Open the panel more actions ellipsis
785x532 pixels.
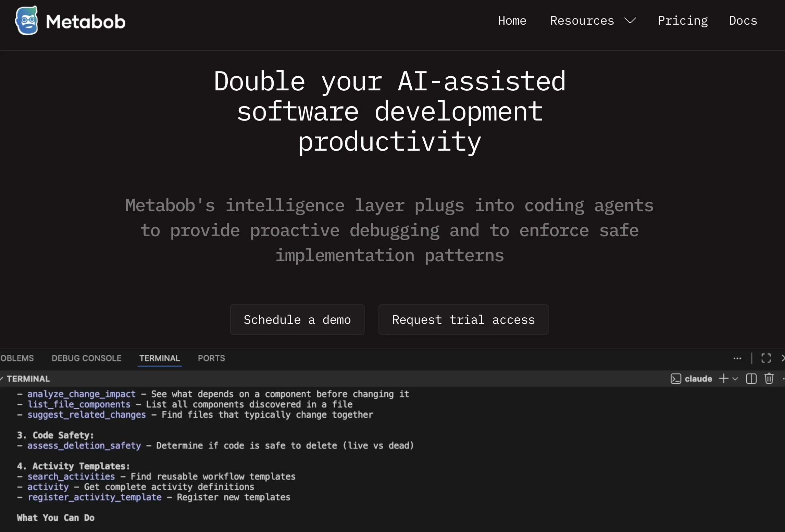(737, 358)
